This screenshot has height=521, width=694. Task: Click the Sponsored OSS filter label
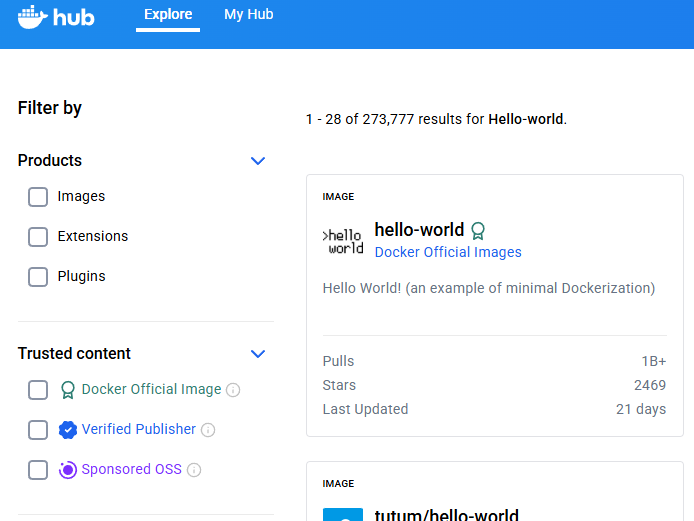[131, 469]
